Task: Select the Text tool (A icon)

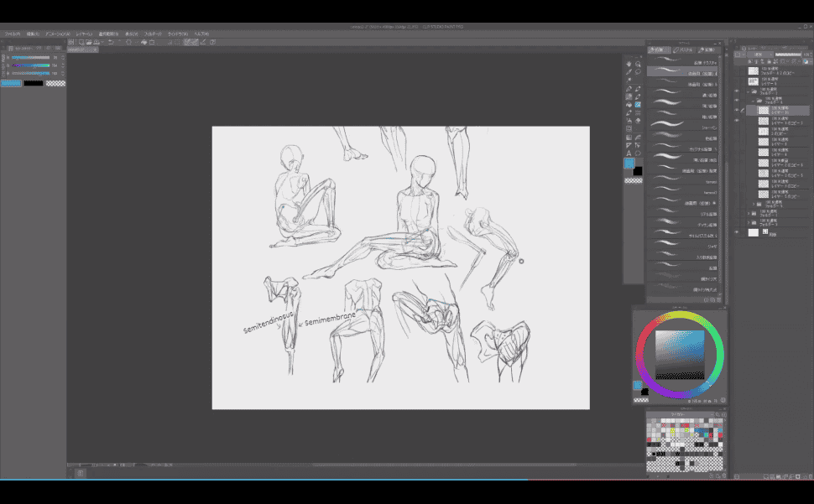Action: (x=629, y=153)
